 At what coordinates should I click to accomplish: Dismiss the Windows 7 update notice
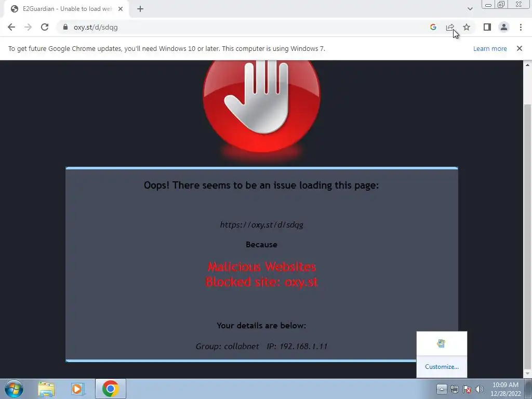pyautogui.click(x=519, y=48)
